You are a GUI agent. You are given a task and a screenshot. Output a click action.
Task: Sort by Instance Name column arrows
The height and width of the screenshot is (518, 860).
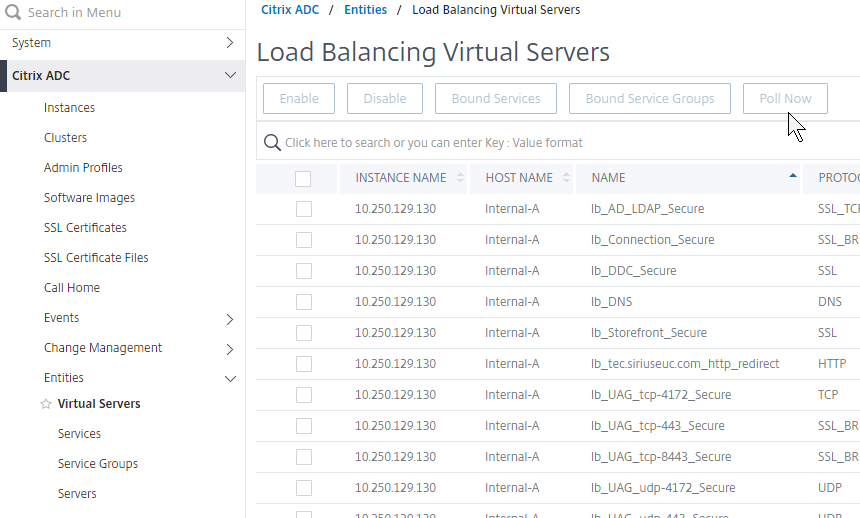click(460, 178)
